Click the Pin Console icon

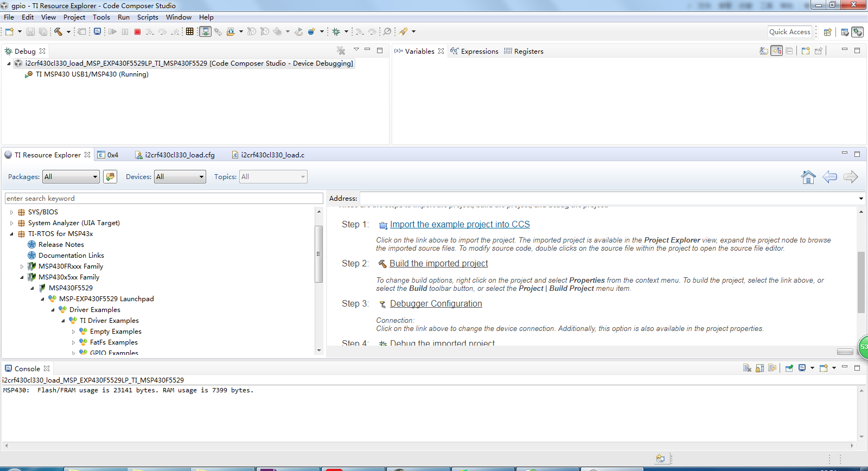(789, 368)
